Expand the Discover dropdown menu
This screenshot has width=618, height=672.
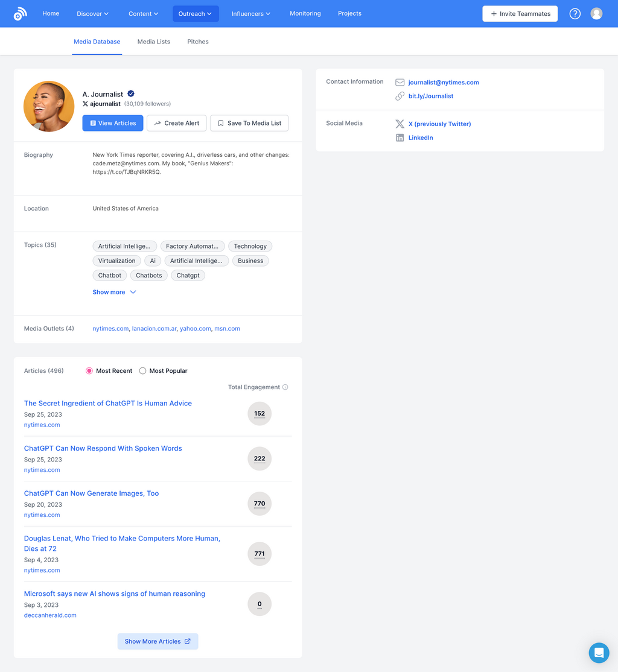tap(92, 14)
